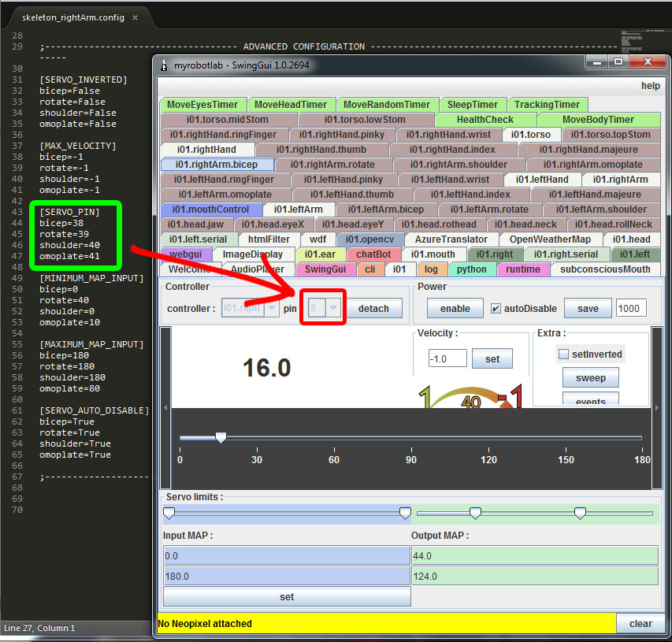Click the output limits upper slider handle
The image size is (672, 642).
click(x=580, y=513)
